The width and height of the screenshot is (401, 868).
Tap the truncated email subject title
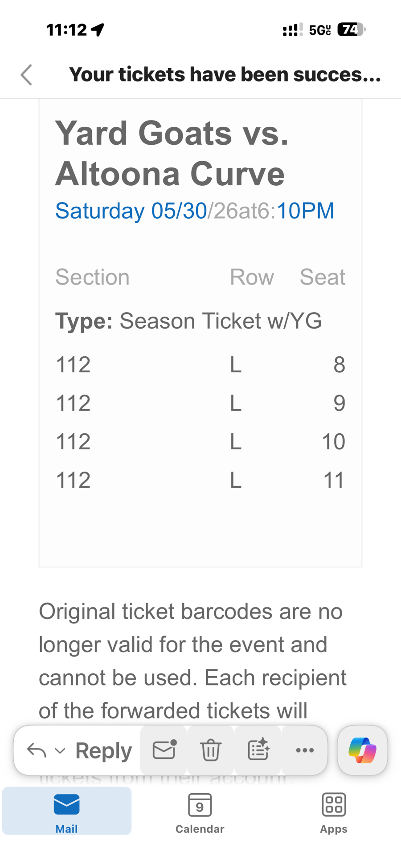(x=225, y=74)
